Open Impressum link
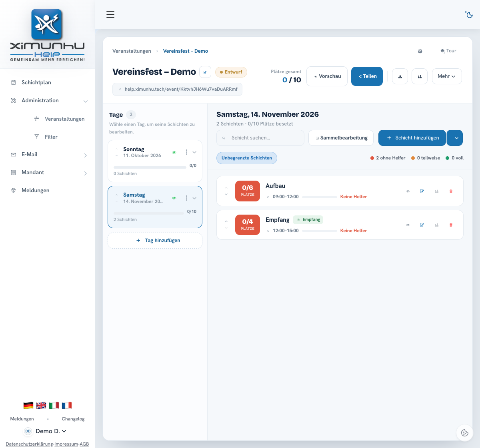This screenshot has height=448, width=480. [66, 444]
